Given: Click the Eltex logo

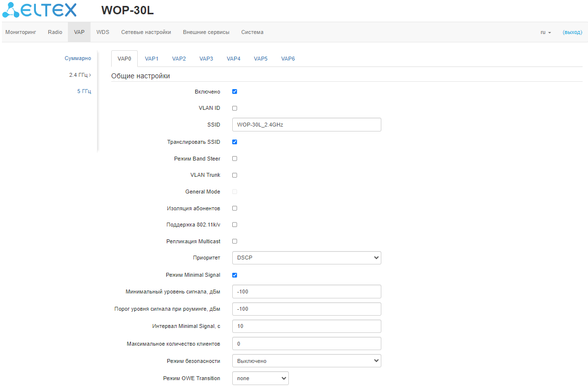Looking at the screenshot, I should tap(39, 10).
